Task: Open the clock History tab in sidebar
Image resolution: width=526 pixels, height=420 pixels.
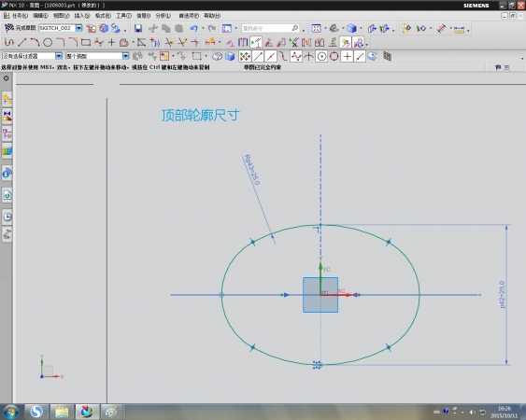Action: [7, 217]
